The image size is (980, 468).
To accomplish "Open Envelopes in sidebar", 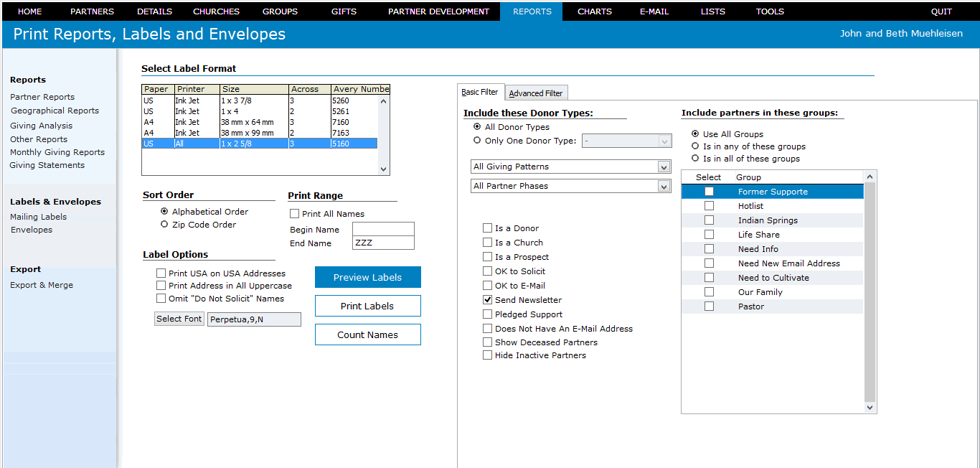I will point(32,230).
